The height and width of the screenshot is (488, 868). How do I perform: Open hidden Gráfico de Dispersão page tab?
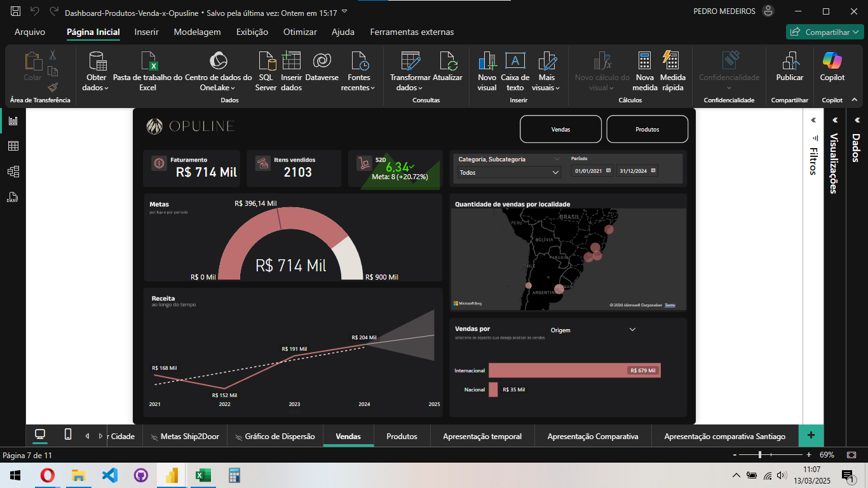click(275, 436)
